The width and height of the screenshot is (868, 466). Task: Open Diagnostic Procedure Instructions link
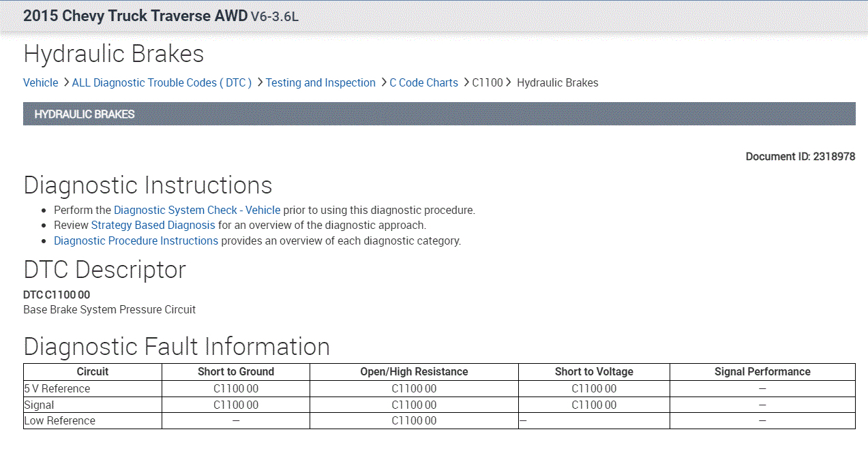(136, 240)
